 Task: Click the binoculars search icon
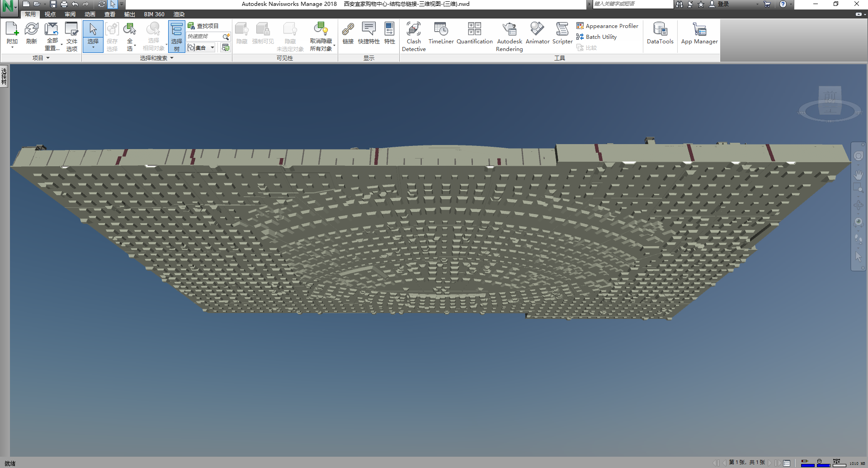pos(679,4)
